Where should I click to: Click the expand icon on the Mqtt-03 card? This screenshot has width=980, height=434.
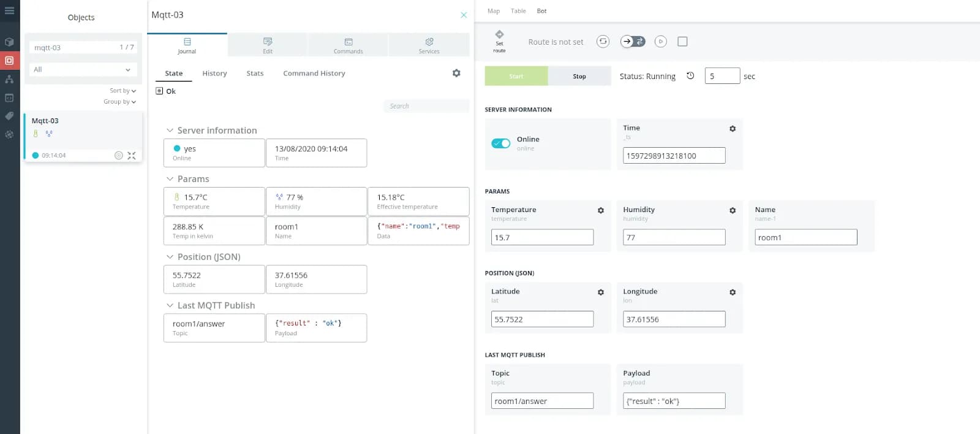tap(132, 156)
